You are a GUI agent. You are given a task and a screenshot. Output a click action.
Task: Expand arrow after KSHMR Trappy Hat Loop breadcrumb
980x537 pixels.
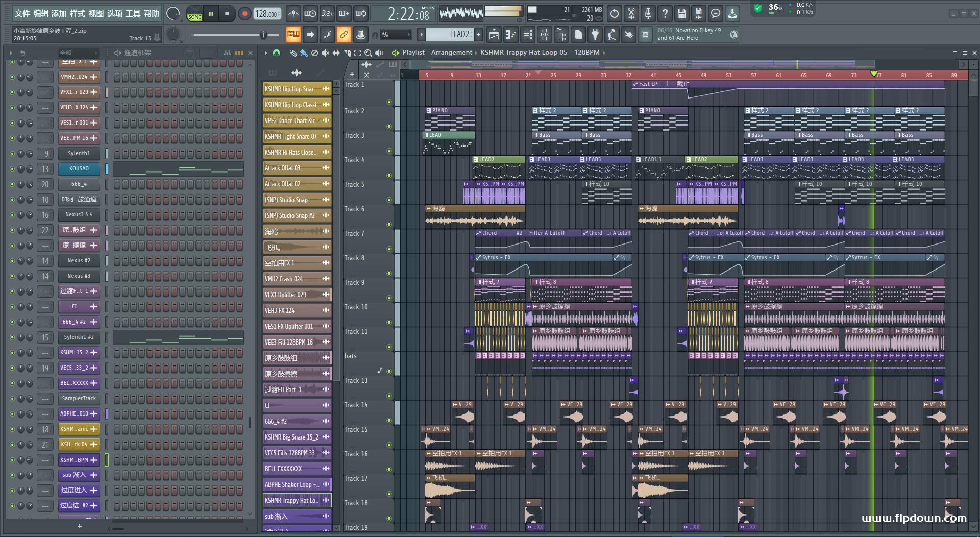[604, 53]
